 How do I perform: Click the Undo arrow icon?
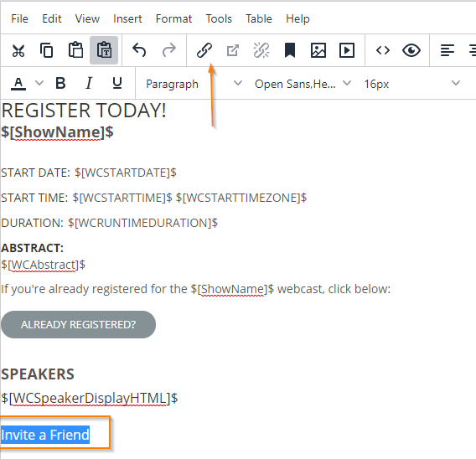point(139,50)
